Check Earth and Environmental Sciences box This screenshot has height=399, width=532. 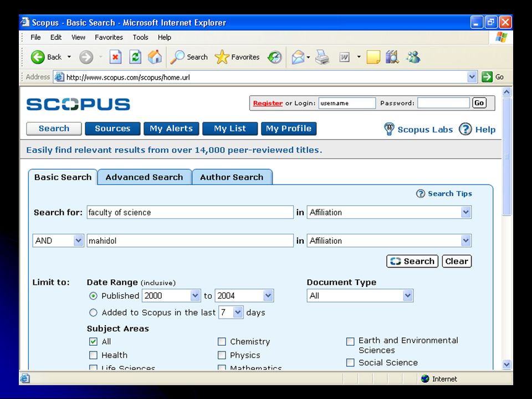350,341
